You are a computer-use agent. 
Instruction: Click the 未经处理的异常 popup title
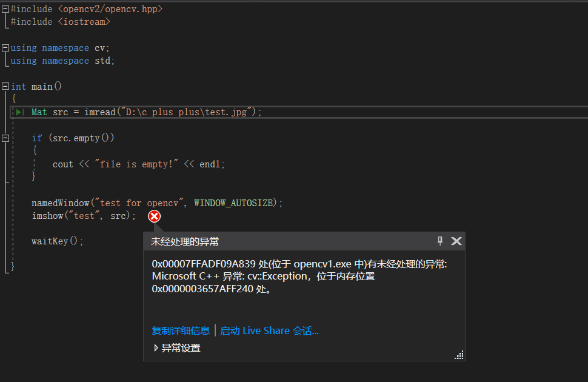[185, 242]
